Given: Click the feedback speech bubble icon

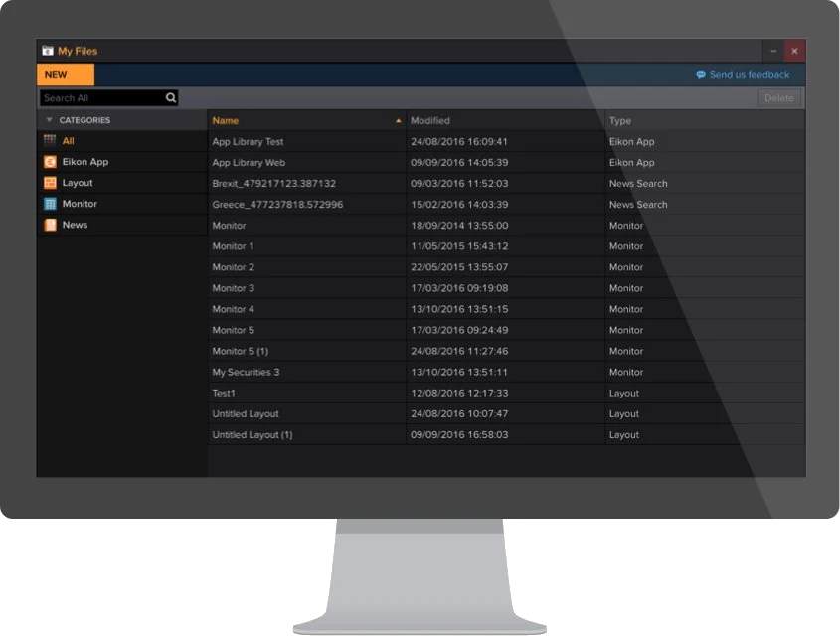Looking at the screenshot, I should [700, 75].
